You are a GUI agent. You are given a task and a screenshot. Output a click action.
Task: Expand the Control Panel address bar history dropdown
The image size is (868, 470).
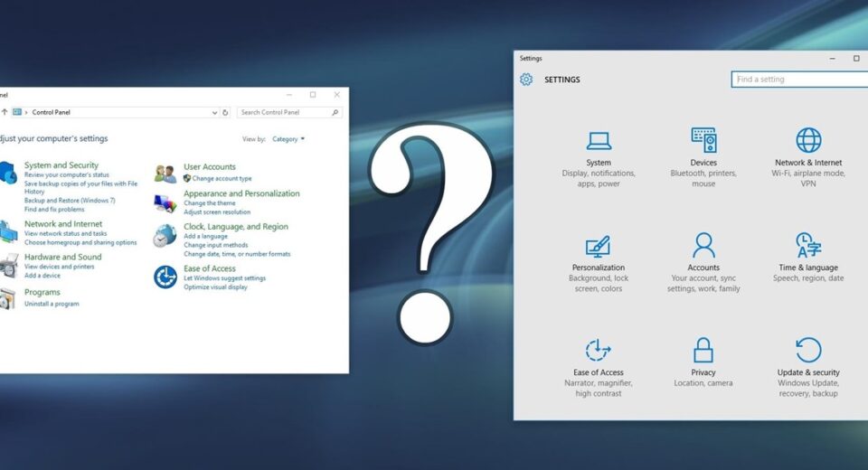coord(215,112)
